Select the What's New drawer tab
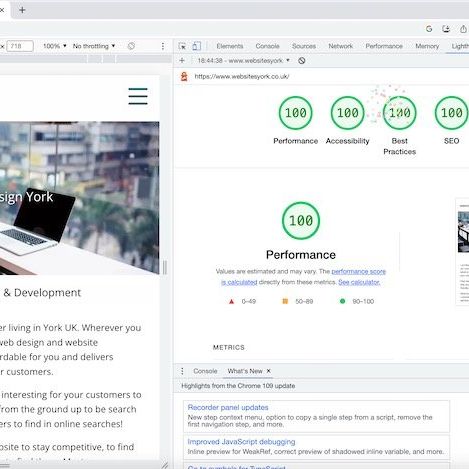This screenshot has width=469, height=469. [245, 371]
